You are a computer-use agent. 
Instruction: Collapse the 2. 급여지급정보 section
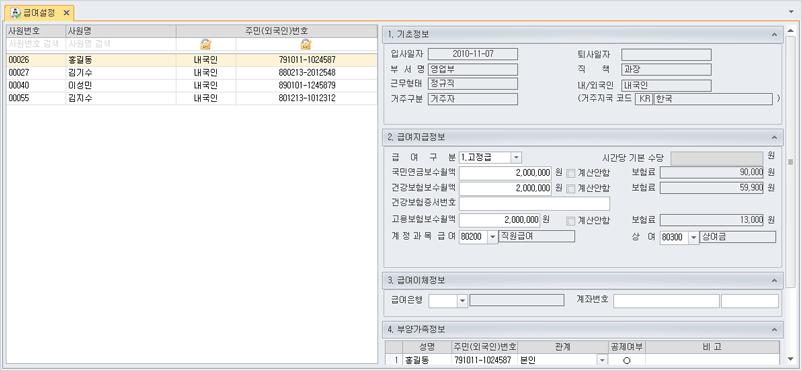(x=774, y=137)
